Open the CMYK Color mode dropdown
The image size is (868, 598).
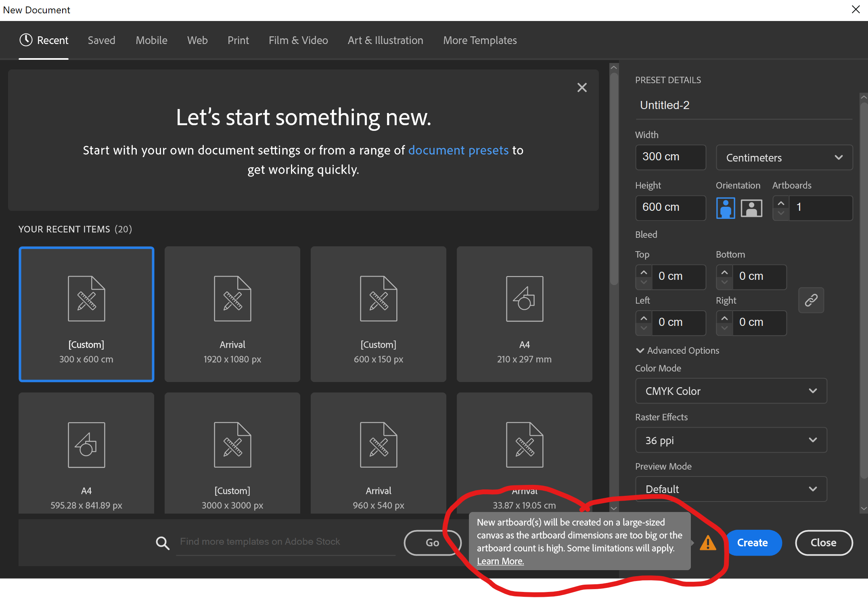pos(730,391)
